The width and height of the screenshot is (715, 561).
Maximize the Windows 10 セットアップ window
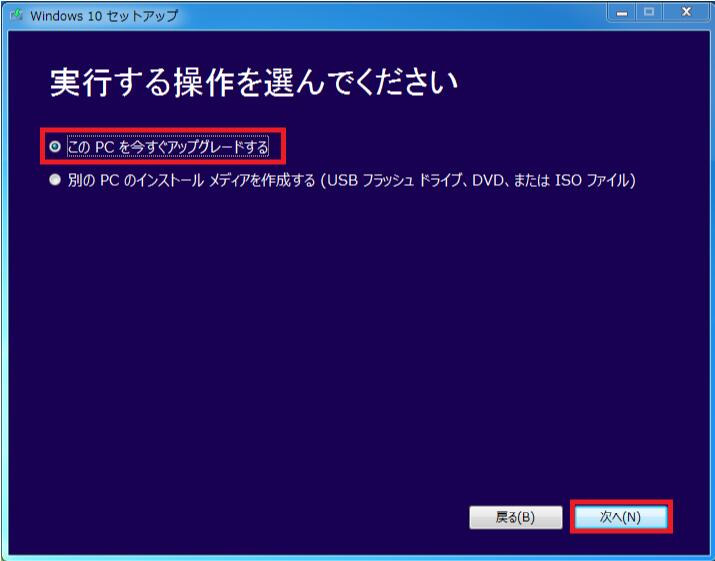649,12
